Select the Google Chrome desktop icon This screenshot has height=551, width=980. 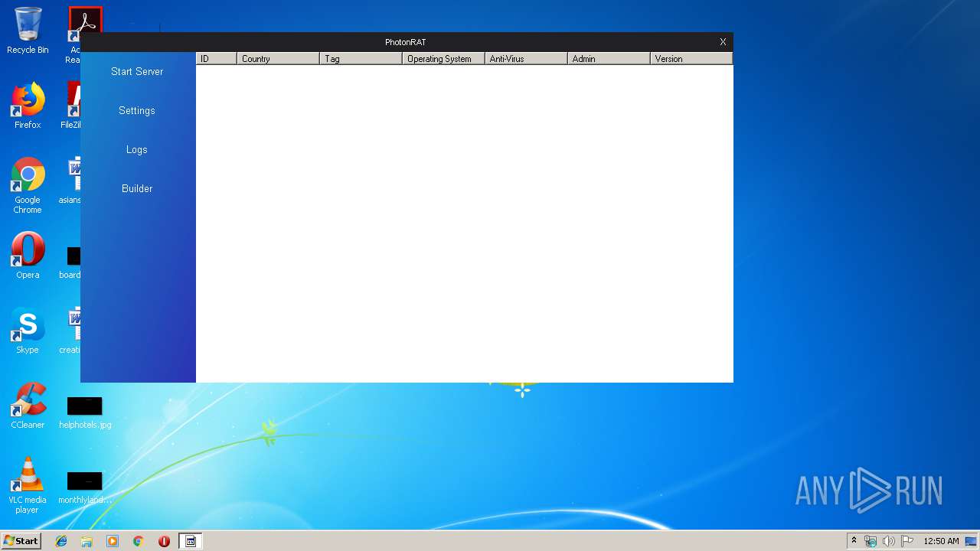click(28, 185)
